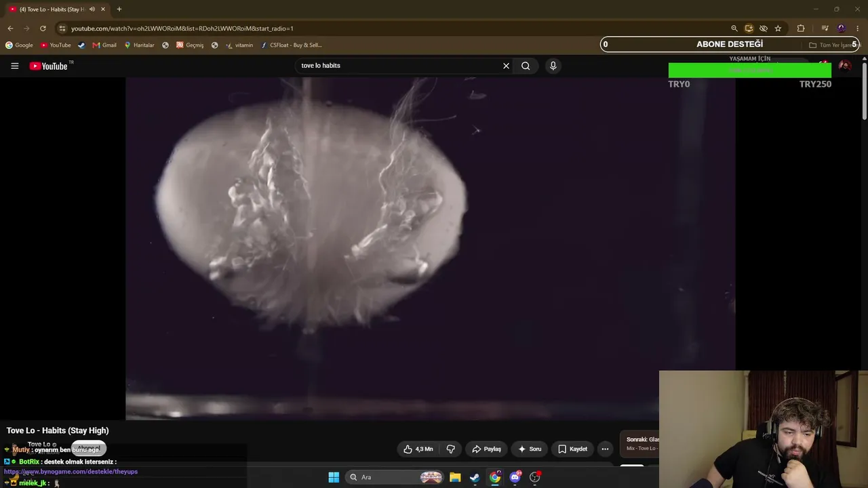
Task: Like the video (4,3 Mn)
Action: coord(418,449)
